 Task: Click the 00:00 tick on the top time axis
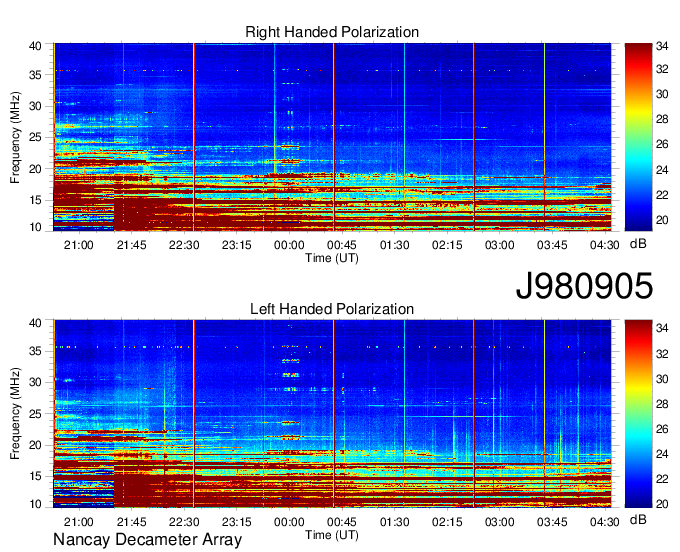(x=289, y=245)
